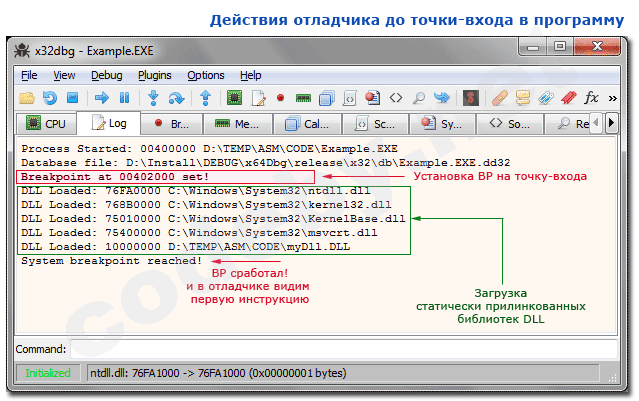Minimize the x32dbg window
This screenshot has height=401, width=639.
click(533, 48)
